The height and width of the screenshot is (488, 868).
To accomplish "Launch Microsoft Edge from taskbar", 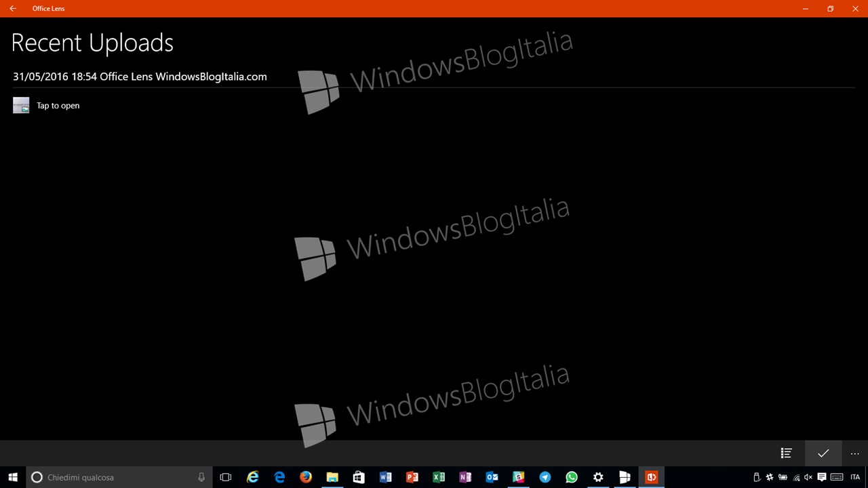I will [279, 477].
